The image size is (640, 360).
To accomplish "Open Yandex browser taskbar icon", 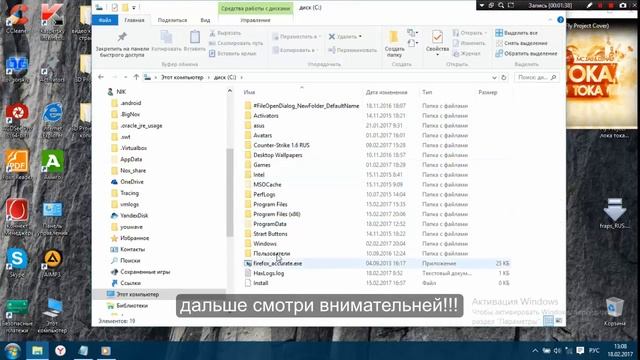I will 60,351.
